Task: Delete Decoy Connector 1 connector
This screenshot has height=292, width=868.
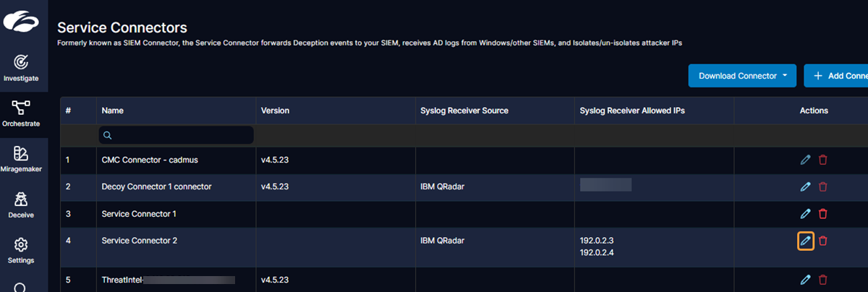Action: pos(822,186)
